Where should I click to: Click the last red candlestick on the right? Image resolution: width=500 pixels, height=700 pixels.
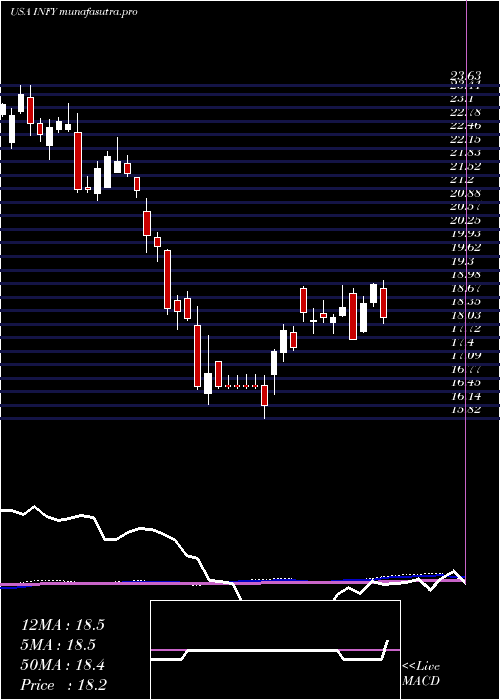click(383, 303)
